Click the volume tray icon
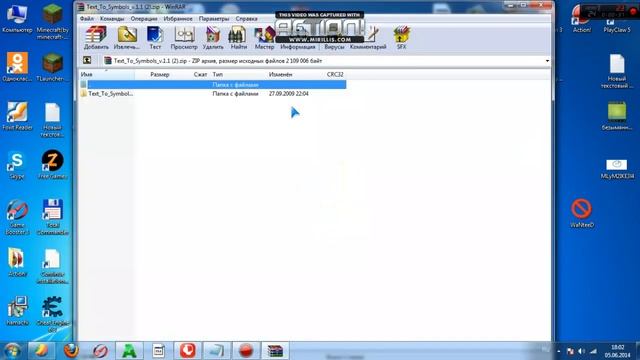 coord(581,351)
